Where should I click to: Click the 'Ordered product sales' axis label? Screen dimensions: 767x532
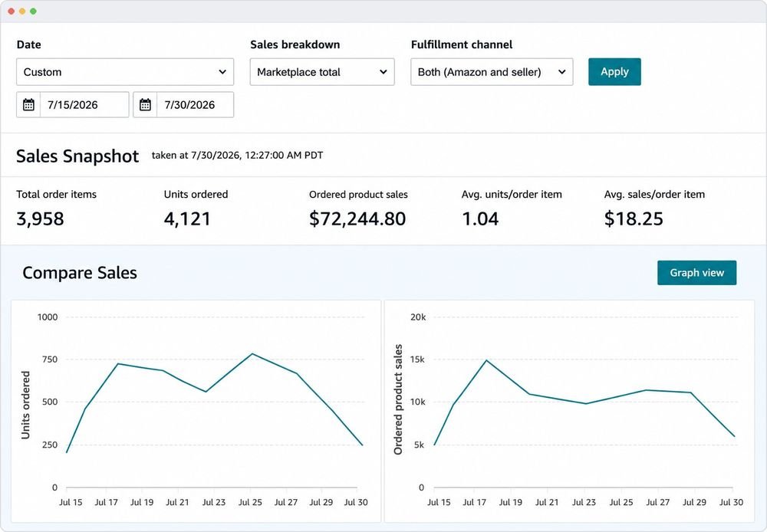397,399
